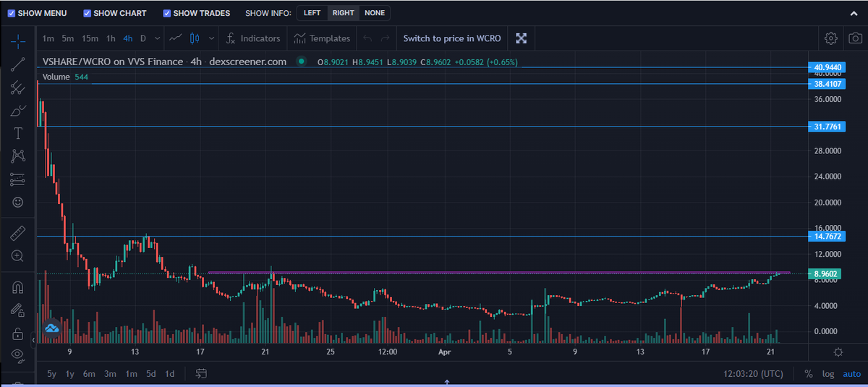
Task: Select the trend line drawing tool
Action: click(18, 64)
